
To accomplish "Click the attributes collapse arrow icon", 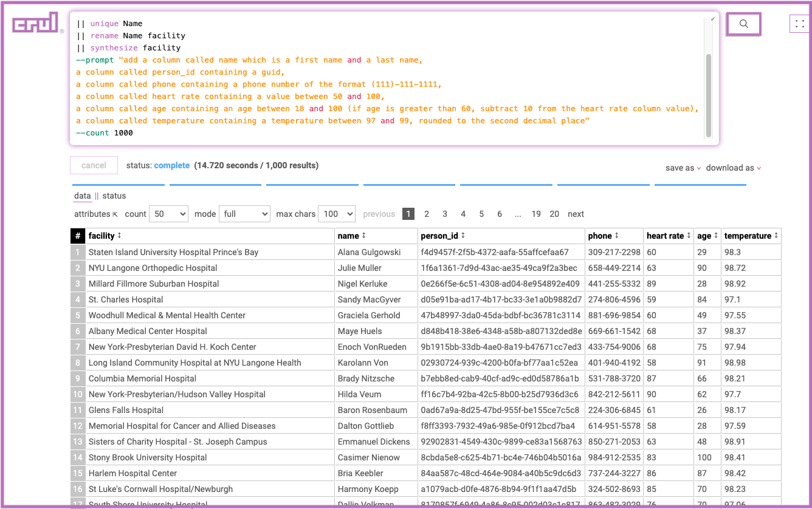I will click(115, 214).
